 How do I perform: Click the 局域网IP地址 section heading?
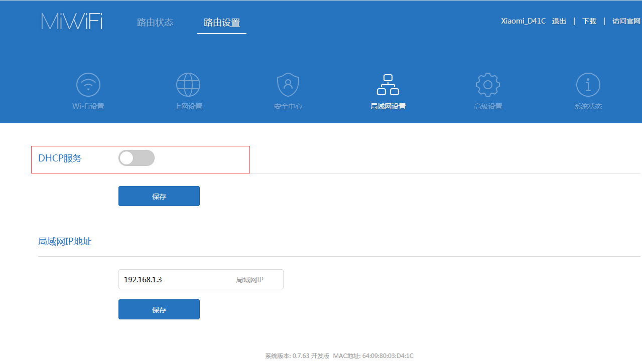click(65, 242)
